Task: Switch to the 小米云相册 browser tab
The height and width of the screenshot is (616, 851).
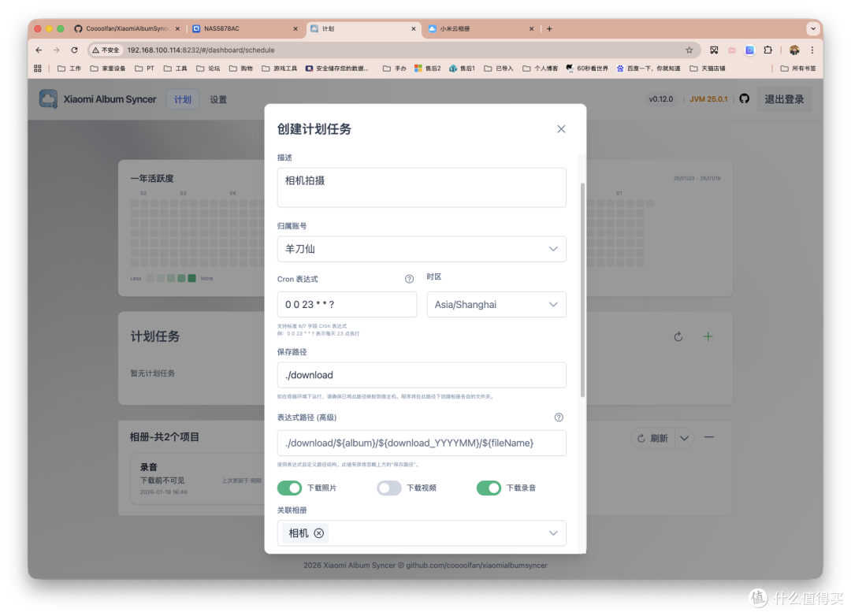Action: (x=481, y=29)
